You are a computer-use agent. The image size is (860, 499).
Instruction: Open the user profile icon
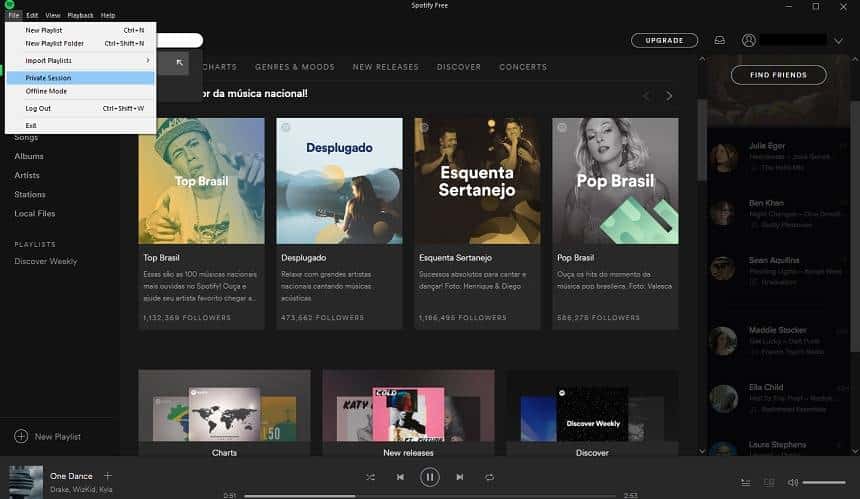pyautogui.click(x=749, y=40)
